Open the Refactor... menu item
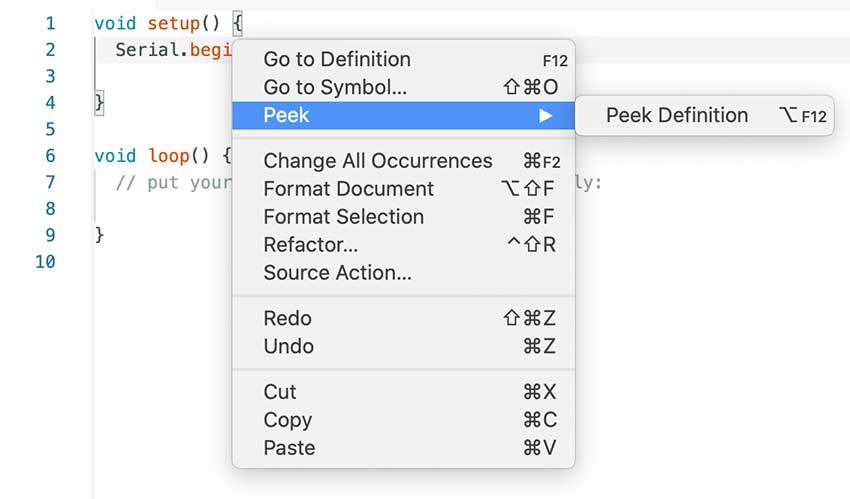 pos(310,245)
